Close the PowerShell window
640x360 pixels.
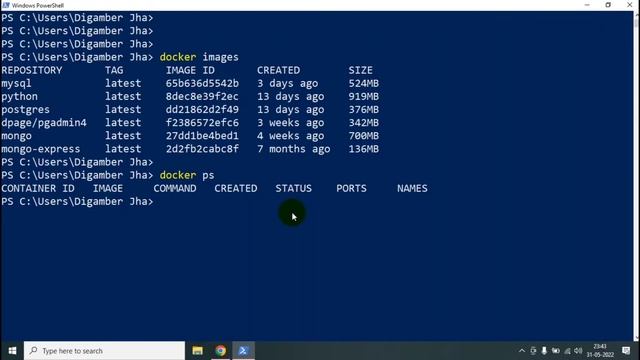[x=629, y=5]
